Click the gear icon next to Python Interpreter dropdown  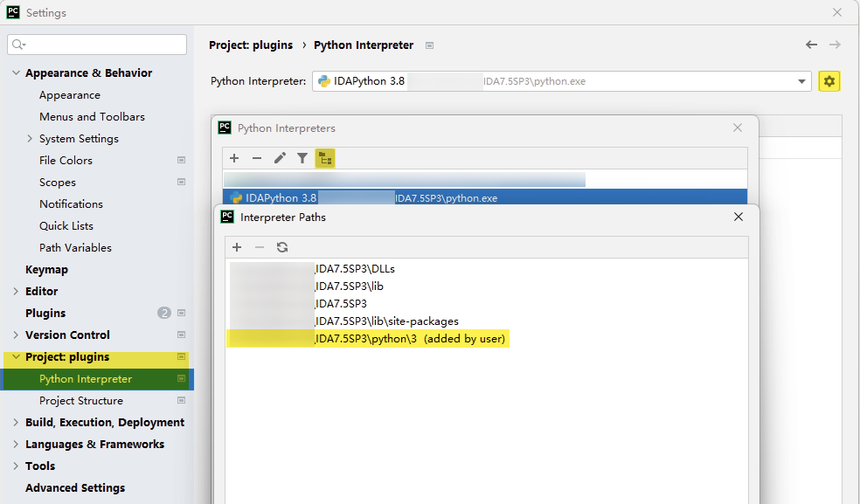click(829, 81)
